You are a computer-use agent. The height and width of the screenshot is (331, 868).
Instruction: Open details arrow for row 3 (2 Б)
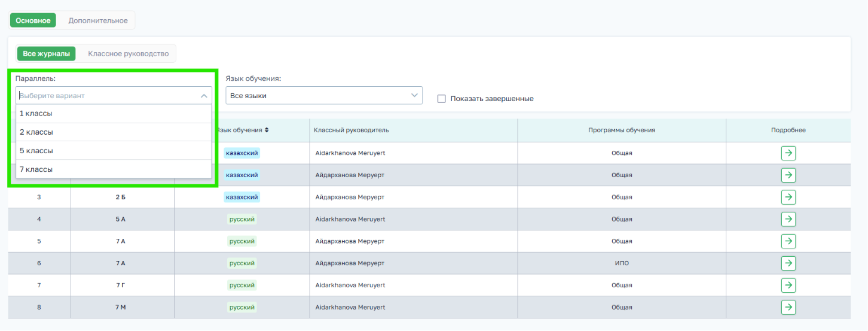788,197
